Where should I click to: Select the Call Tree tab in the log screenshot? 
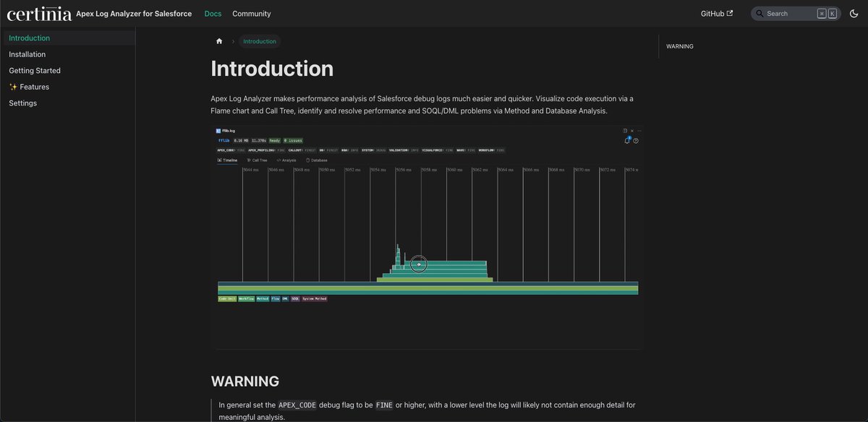(x=257, y=160)
